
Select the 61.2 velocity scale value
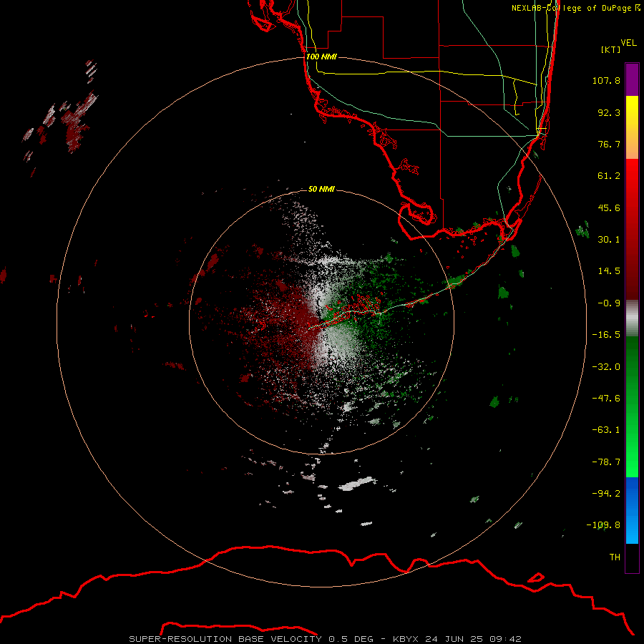609,176
